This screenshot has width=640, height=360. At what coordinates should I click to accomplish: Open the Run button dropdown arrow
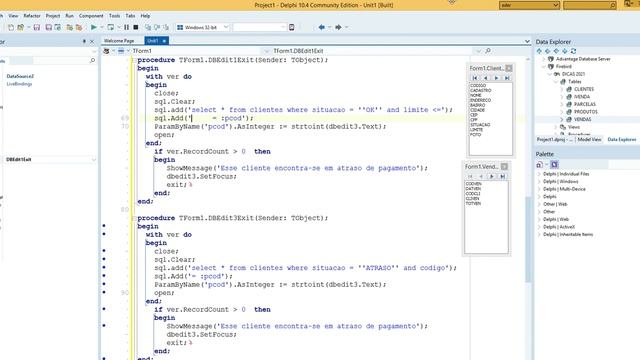102,27
